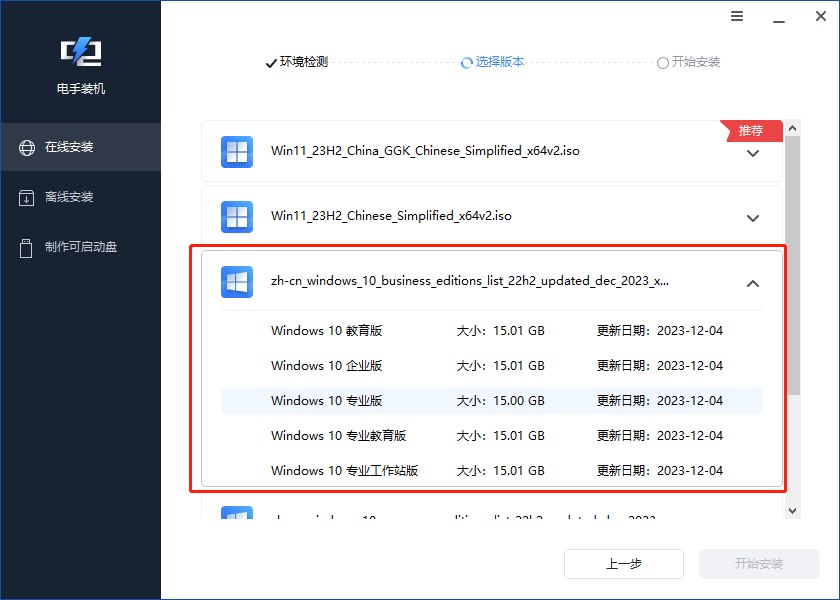
Task: Select the Windows logo icon beside Win11_23H2_China_GGK ISO
Action: pos(236,151)
